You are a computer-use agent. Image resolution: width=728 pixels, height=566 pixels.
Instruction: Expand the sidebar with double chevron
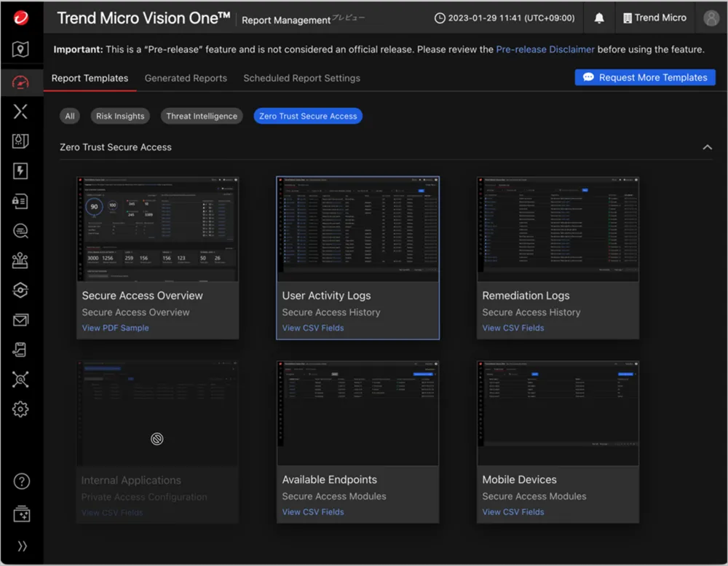click(x=22, y=546)
